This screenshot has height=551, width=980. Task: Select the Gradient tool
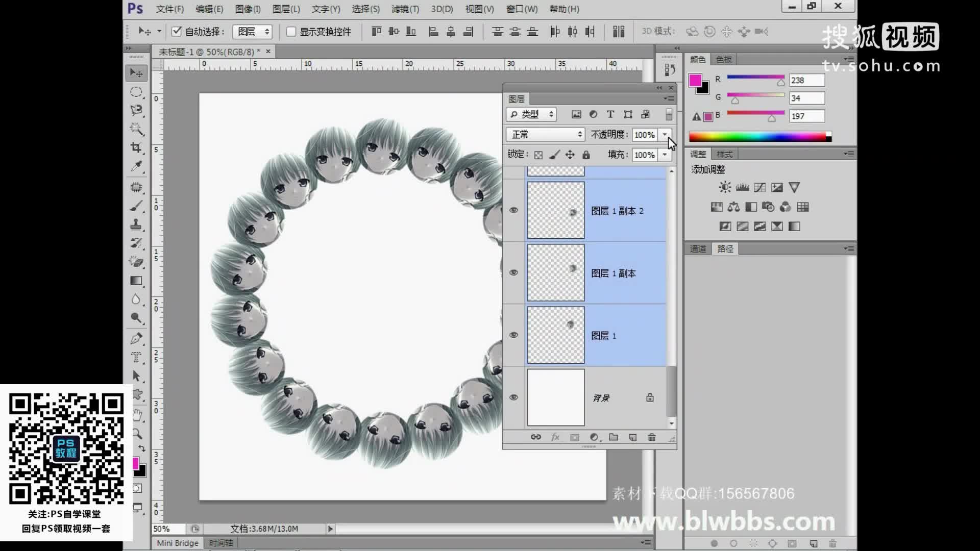click(x=136, y=281)
